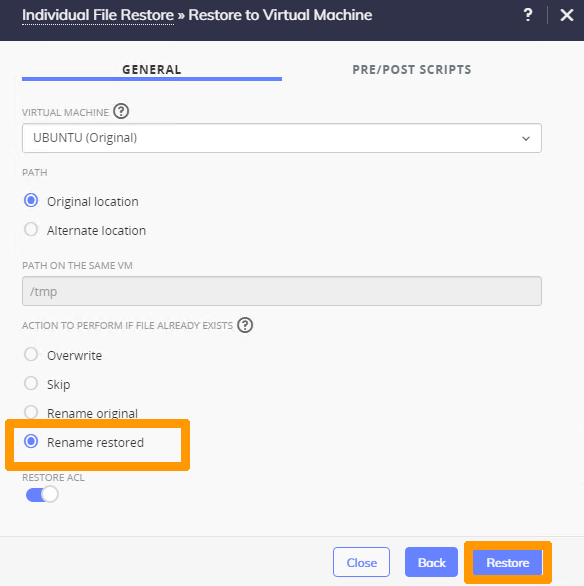Close the restore dialog with the X
Image resolution: width=584 pixels, height=586 pixels.
[x=566, y=15]
